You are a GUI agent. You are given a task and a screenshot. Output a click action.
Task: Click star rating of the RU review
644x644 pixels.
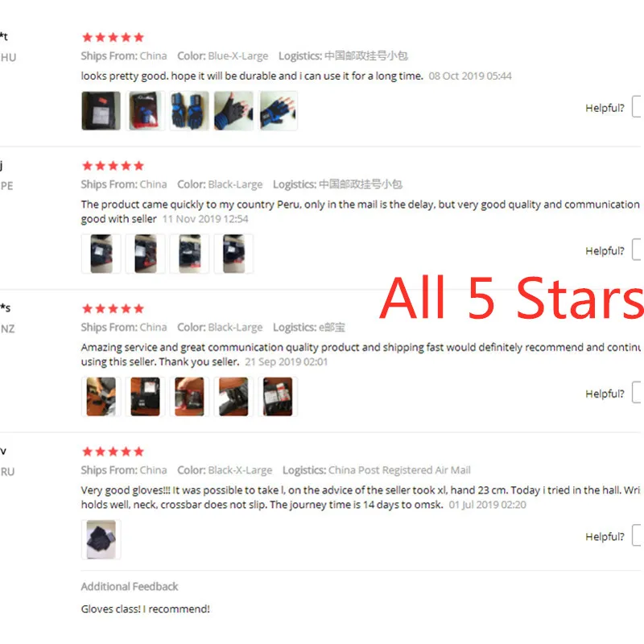pyautogui.click(x=113, y=452)
